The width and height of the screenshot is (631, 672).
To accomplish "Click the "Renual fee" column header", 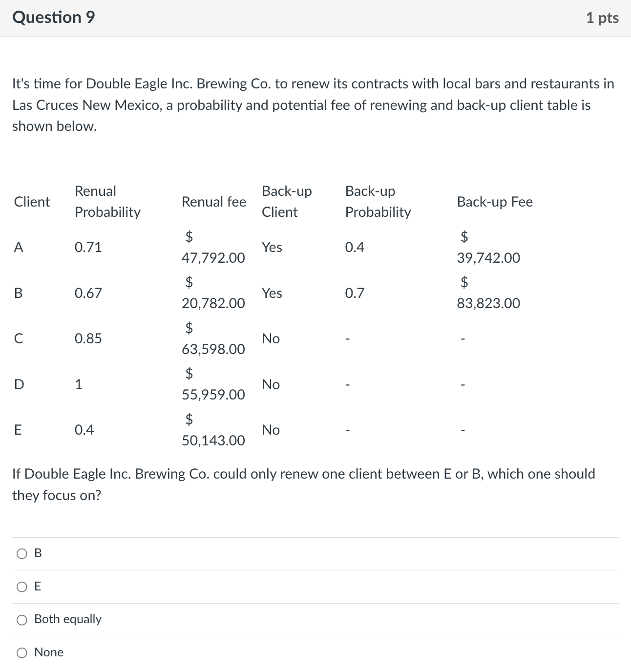I will point(213,202).
